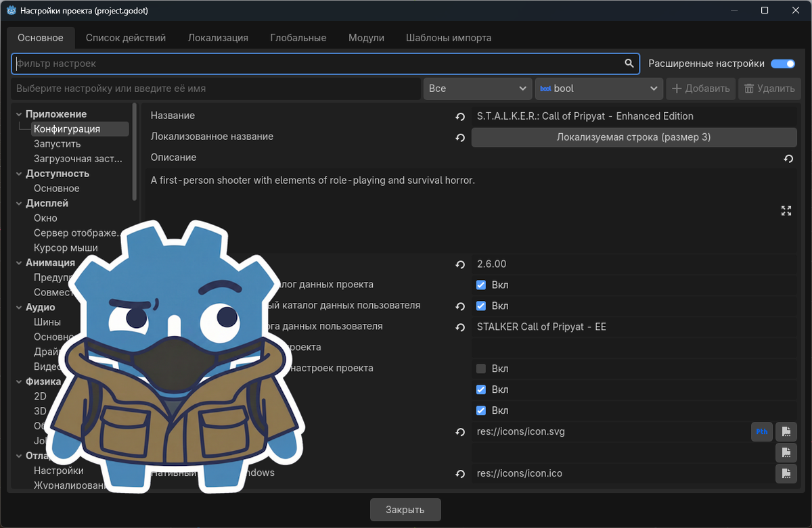Reset the res://icons/icon.svg path

coord(460,432)
